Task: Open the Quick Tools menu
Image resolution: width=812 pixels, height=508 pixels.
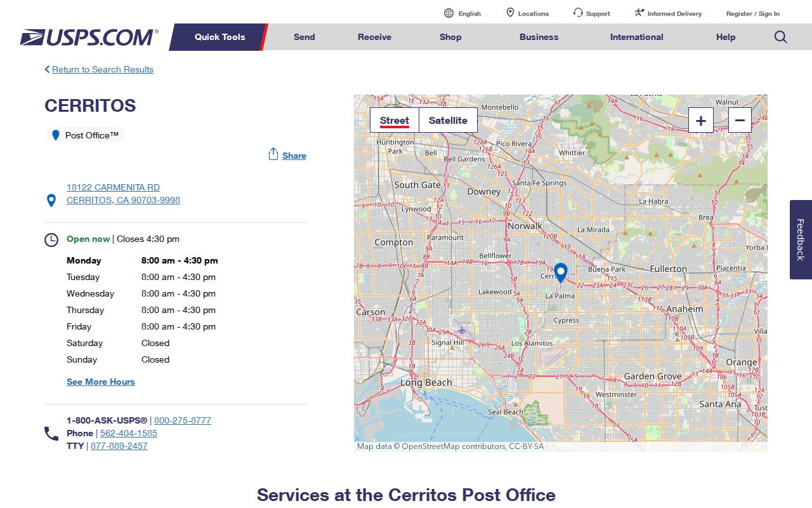Action: tap(219, 37)
